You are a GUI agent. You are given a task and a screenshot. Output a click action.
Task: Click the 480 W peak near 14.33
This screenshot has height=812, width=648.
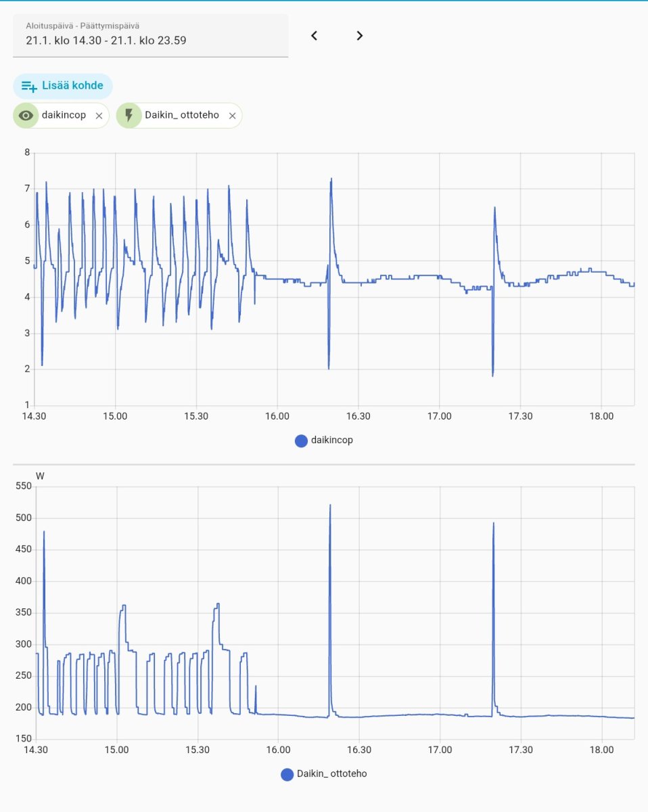(x=44, y=533)
